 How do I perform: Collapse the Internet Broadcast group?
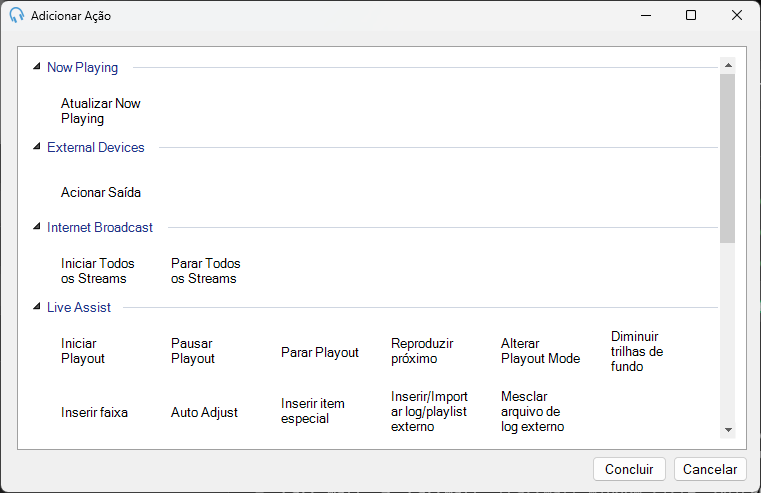(37, 227)
